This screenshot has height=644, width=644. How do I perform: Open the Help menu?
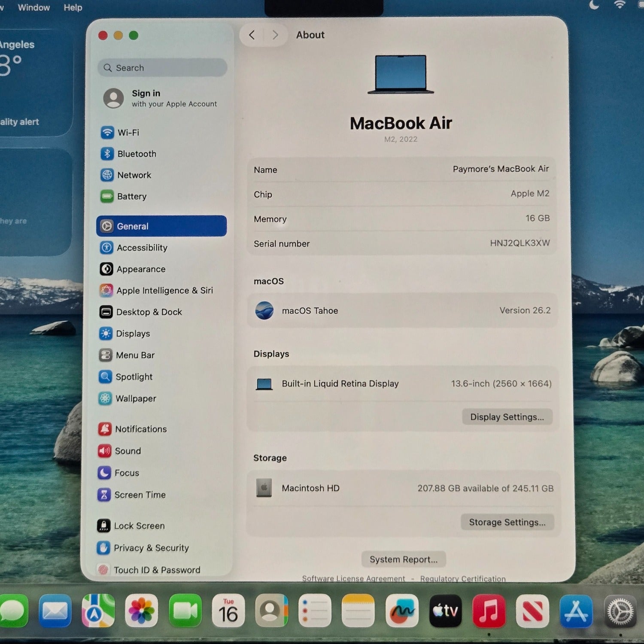click(x=73, y=8)
